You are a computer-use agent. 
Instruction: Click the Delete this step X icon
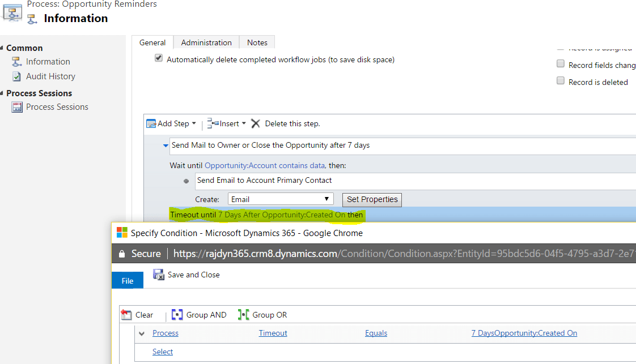(256, 123)
